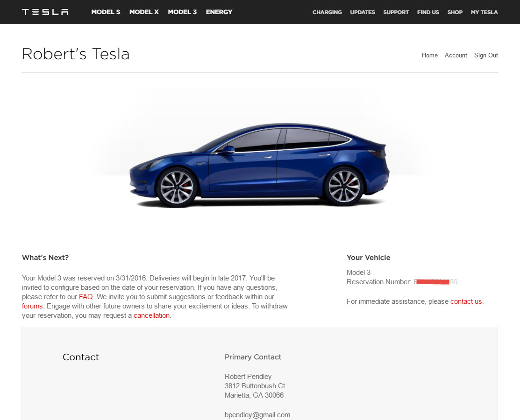Image resolution: width=520 pixels, height=420 pixels.
Task: Open the FAQ link in What's Next
Action: coord(86,297)
